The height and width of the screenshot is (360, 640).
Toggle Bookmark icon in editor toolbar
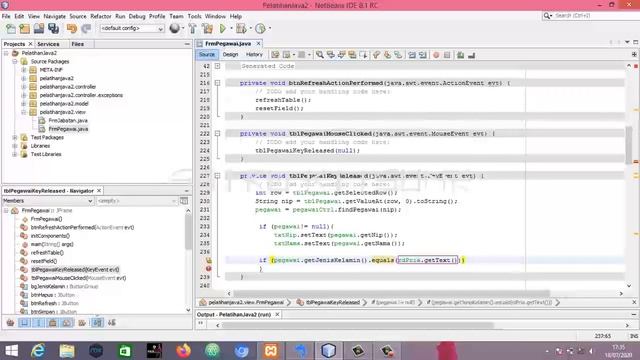398,55
